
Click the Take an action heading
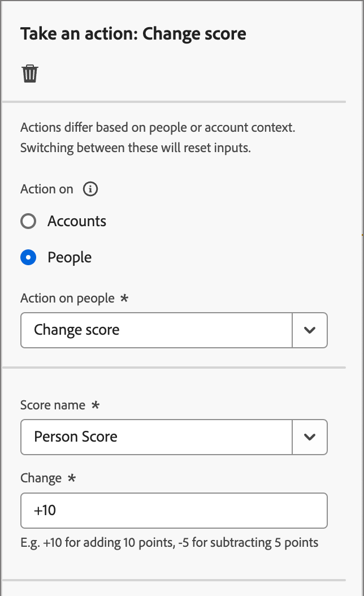pyautogui.click(x=133, y=33)
